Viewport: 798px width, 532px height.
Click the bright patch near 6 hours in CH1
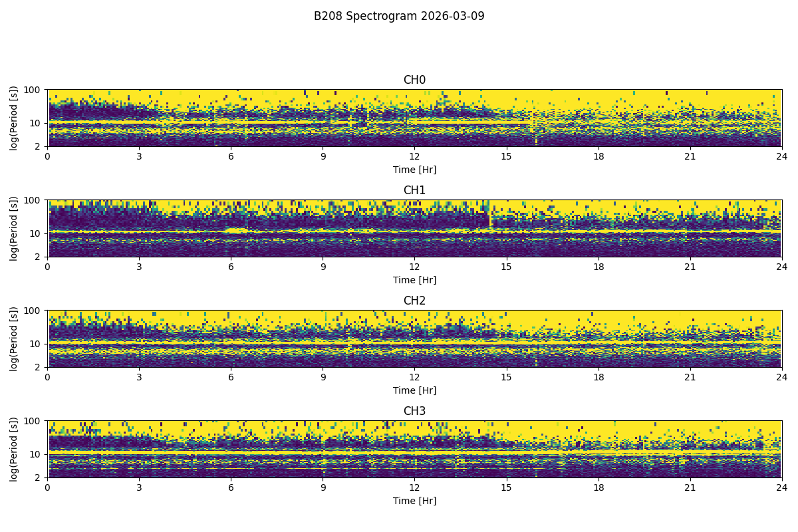pyautogui.click(x=235, y=230)
